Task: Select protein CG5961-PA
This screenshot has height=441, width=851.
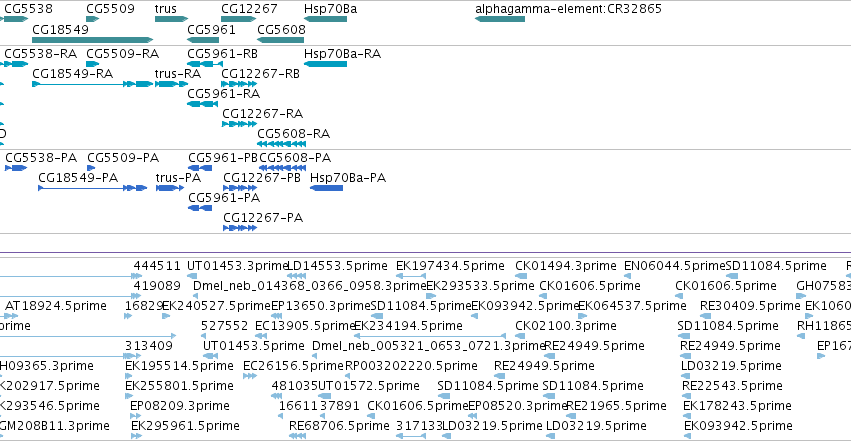Action: coord(200,208)
